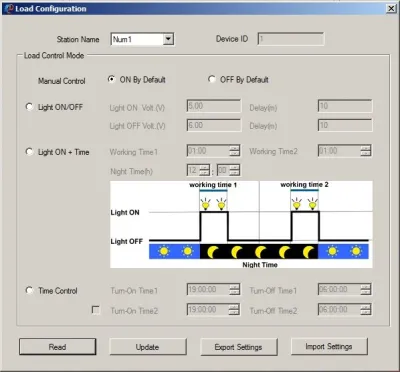Open the Station Name dropdown arrow
The height and width of the screenshot is (372, 400).
168,39
